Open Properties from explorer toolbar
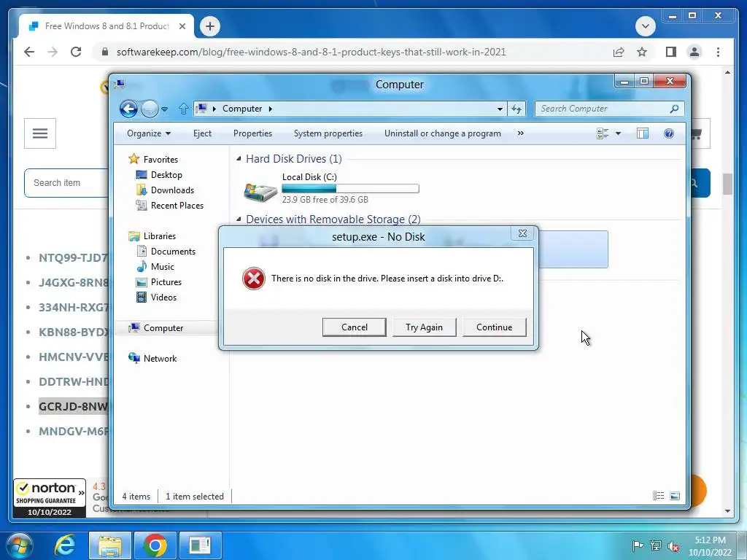The width and height of the screenshot is (747, 560). click(252, 133)
